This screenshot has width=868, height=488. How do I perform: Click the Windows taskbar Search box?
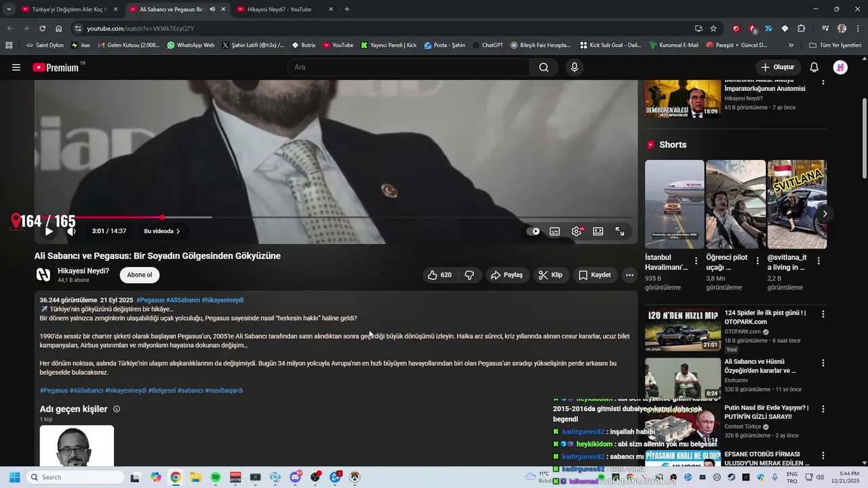pyautogui.click(x=75, y=477)
